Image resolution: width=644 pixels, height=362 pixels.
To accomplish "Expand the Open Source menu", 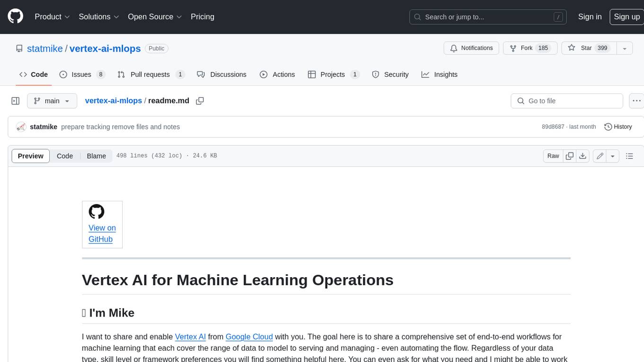I will [x=155, y=17].
